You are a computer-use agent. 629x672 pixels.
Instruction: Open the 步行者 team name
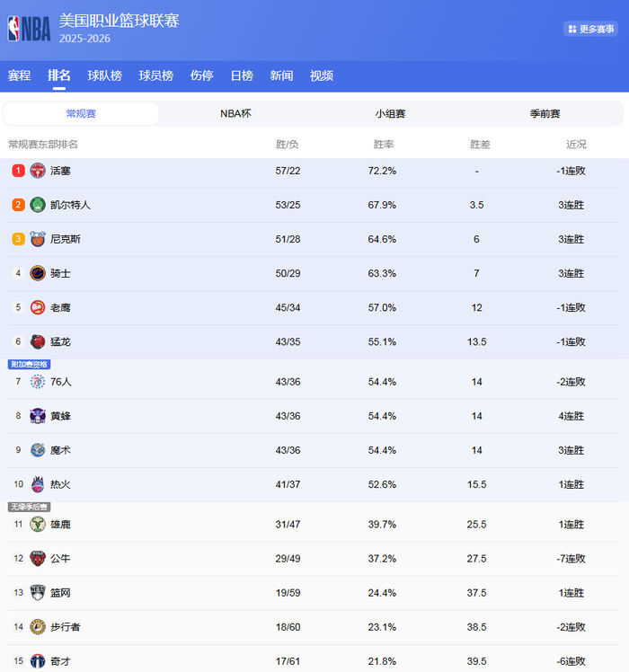click(66, 627)
